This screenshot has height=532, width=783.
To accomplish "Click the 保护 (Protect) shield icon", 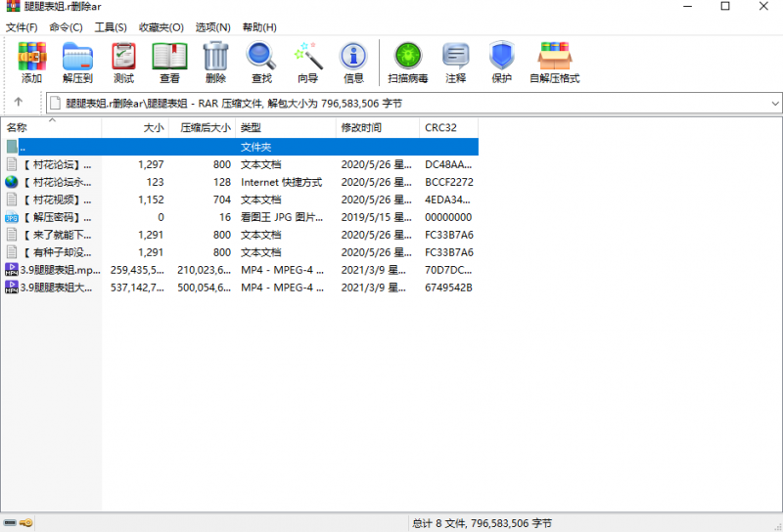I will [x=501, y=63].
